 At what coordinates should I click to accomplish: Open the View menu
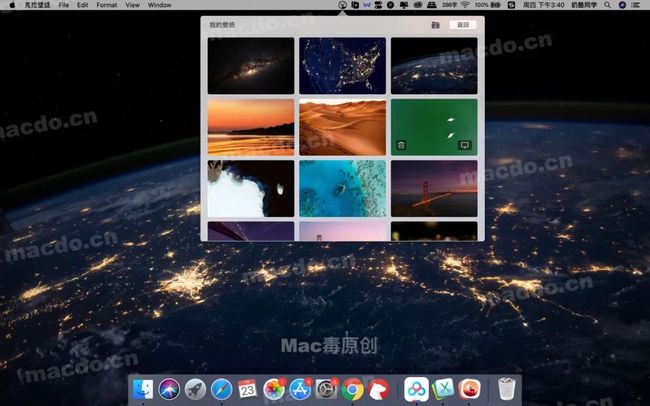tap(132, 5)
